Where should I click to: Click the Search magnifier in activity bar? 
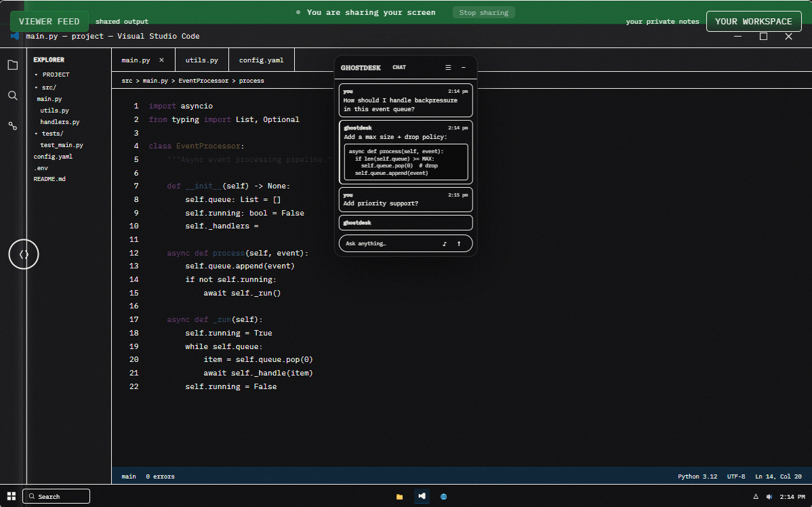point(12,96)
